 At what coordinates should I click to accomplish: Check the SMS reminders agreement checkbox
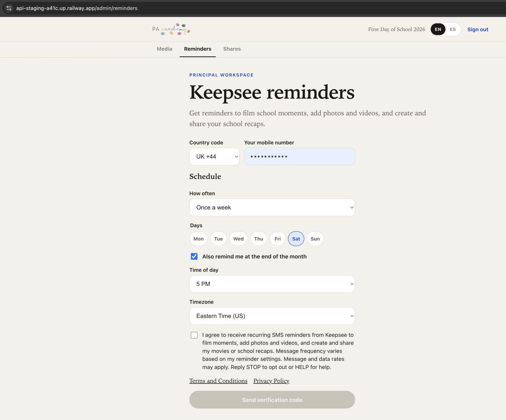(194, 335)
